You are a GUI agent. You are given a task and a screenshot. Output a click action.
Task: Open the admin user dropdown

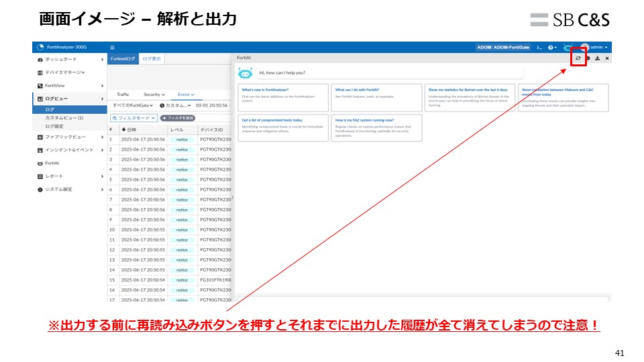click(596, 48)
